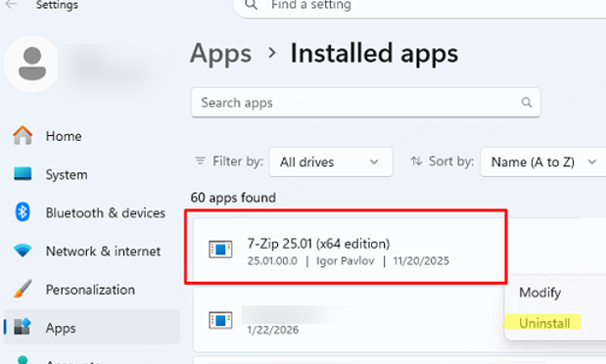Image resolution: width=606 pixels, height=364 pixels.
Task: Open Personalization settings
Action: tap(92, 290)
